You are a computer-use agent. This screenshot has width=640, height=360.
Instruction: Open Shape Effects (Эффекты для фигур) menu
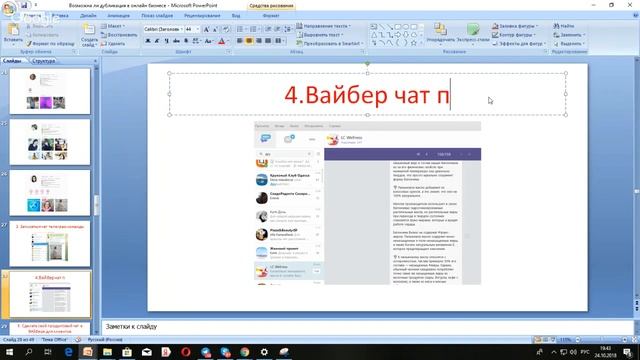(519, 43)
